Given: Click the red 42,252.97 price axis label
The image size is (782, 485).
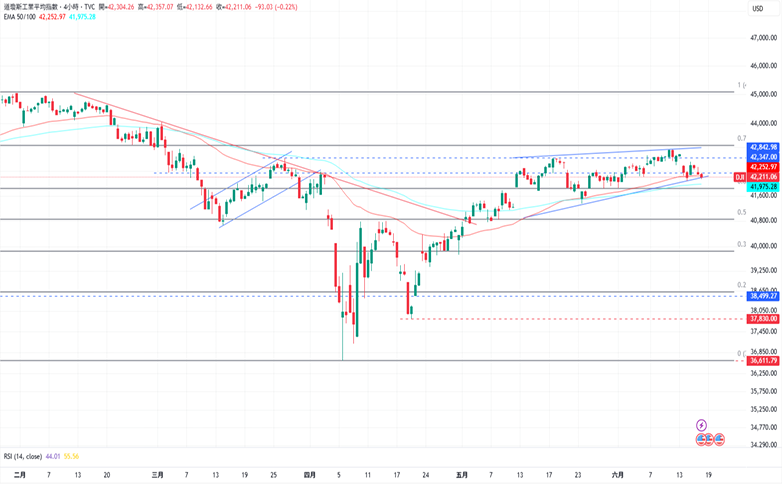Looking at the screenshot, I should coord(764,167).
